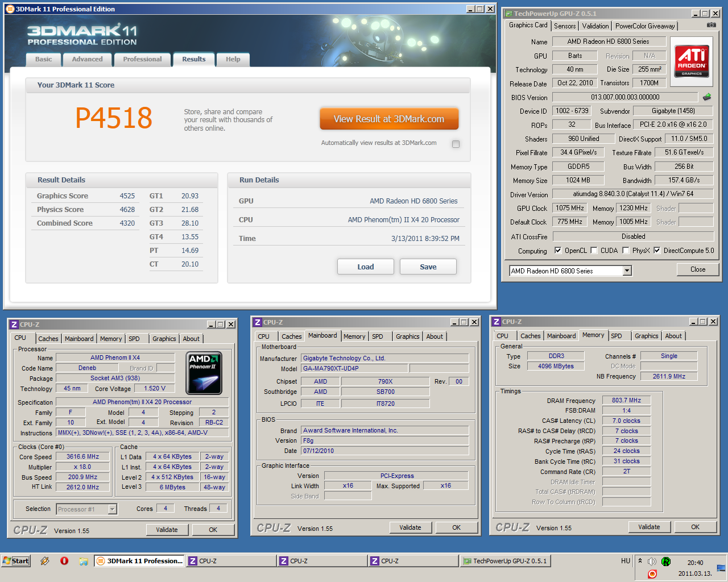Screen dimensions: 728x582
Task: Click View Result at 3DMark.com button
Action: (x=389, y=119)
